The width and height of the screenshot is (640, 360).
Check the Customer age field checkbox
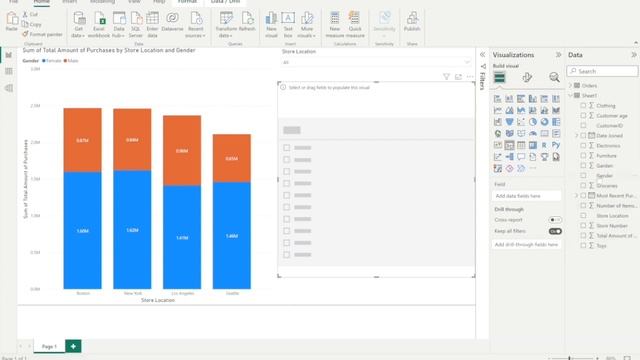click(x=583, y=116)
